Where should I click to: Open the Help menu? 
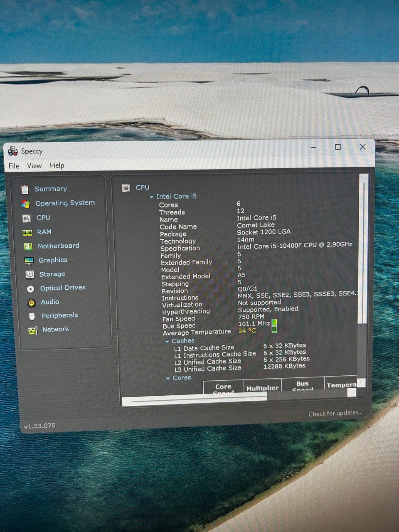pyautogui.click(x=57, y=165)
